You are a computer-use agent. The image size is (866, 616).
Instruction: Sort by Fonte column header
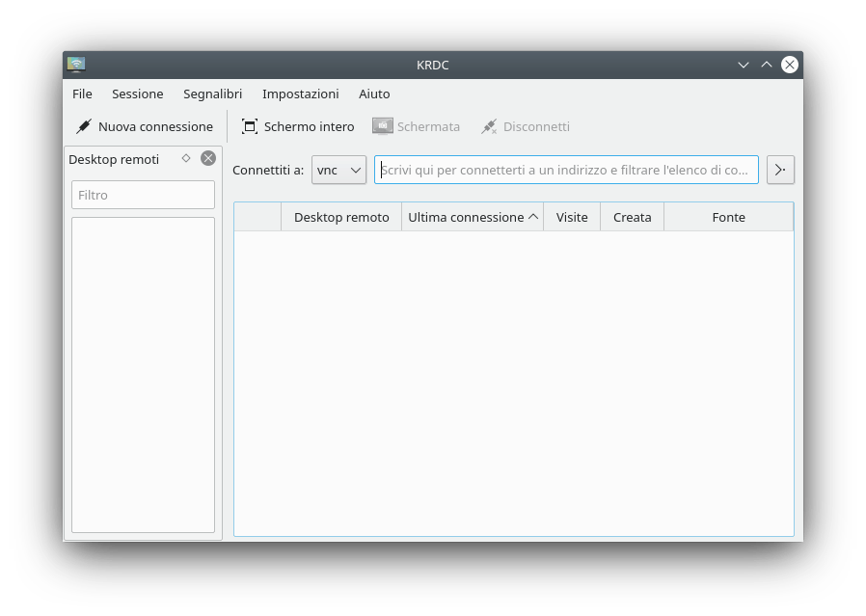point(728,217)
